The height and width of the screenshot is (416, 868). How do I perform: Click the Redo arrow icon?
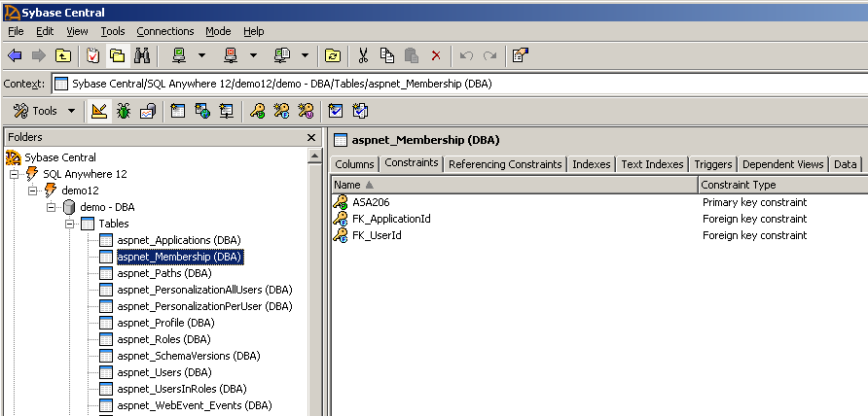489,55
